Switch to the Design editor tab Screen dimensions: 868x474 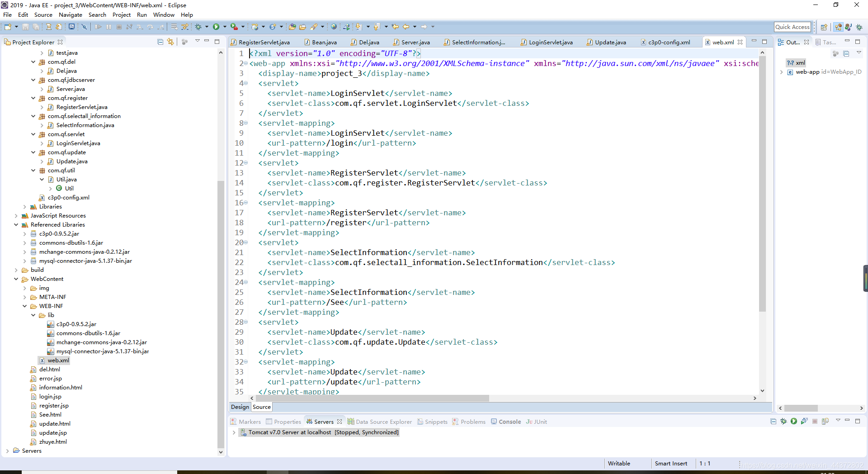tap(240, 407)
